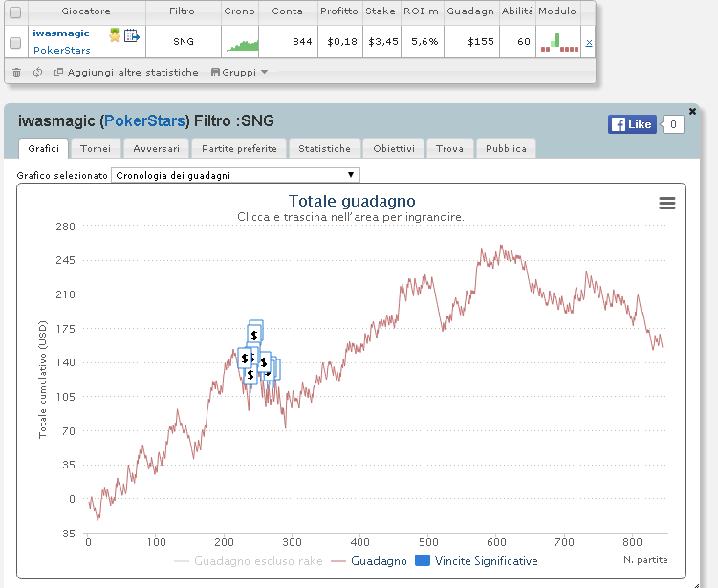Toggle the header select-all checkbox
This screenshot has height=588, width=718.
tap(15, 12)
